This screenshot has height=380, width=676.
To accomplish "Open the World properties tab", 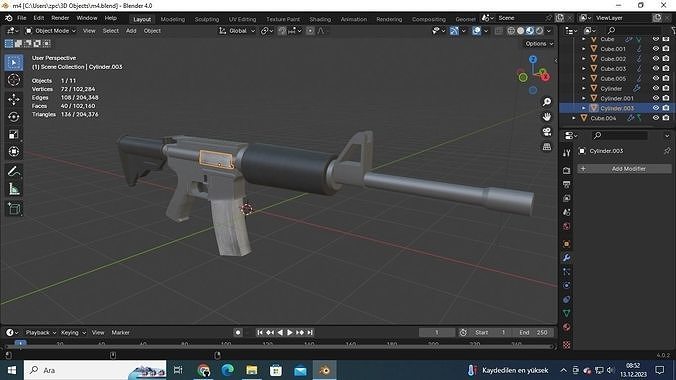I will [566, 226].
